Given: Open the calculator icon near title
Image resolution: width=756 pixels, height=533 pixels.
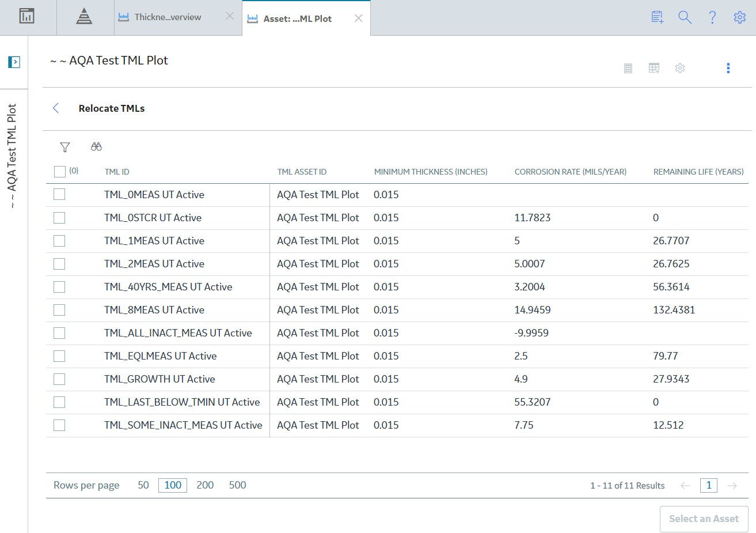Looking at the screenshot, I should click(x=628, y=68).
